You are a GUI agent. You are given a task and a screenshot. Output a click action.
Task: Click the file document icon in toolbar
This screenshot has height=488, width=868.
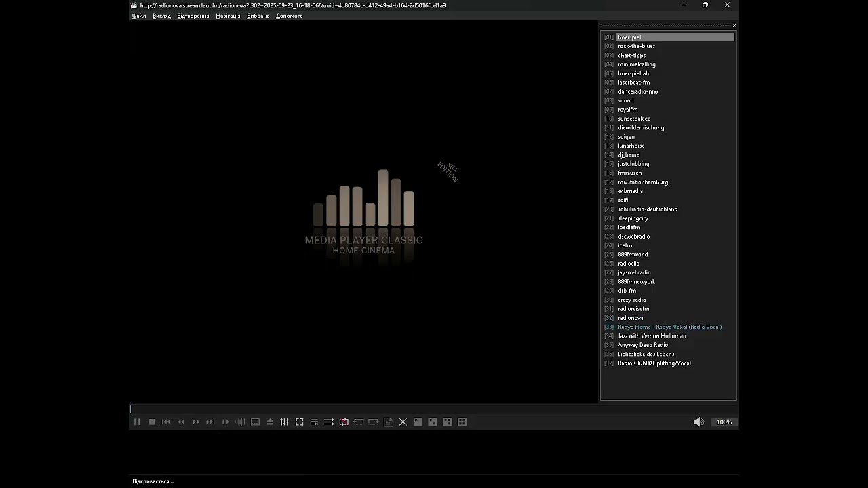pos(389,422)
